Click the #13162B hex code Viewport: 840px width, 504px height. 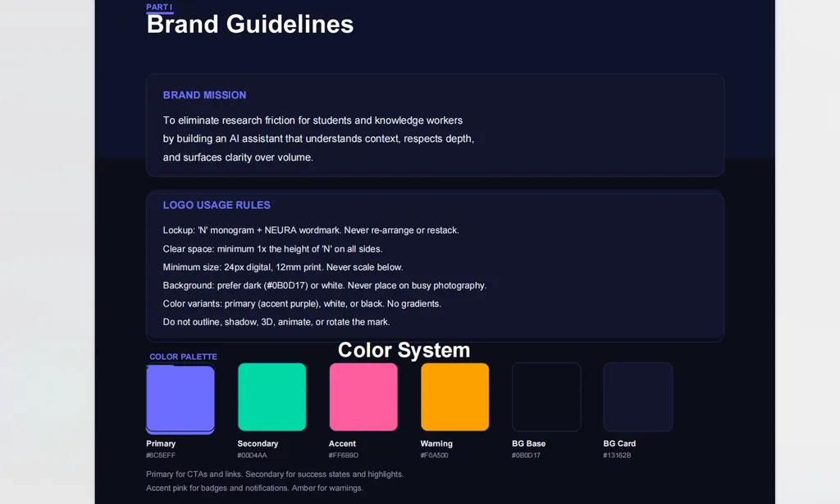617,456
